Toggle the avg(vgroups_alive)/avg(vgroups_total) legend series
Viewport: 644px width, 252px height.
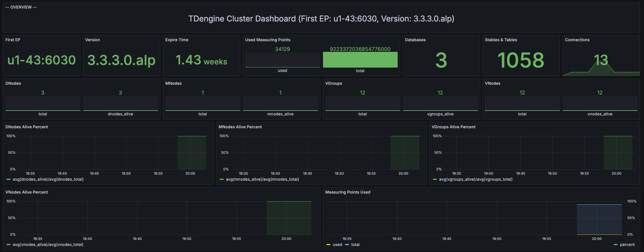[x=475, y=179]
